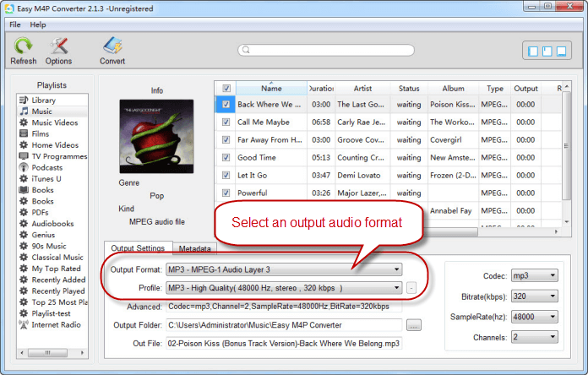Viewport: 588px width, 375px height.
Task: Open Options from the toolbar
Action: coord(58,51)
